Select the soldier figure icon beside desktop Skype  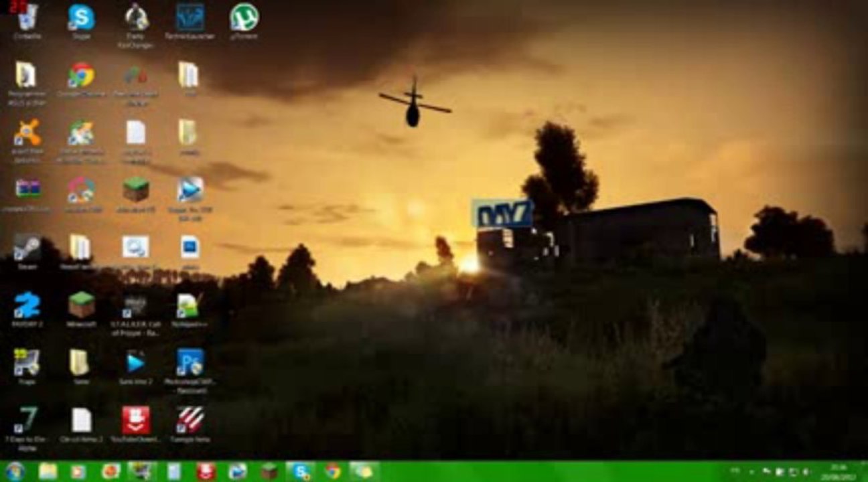[137, 17]
